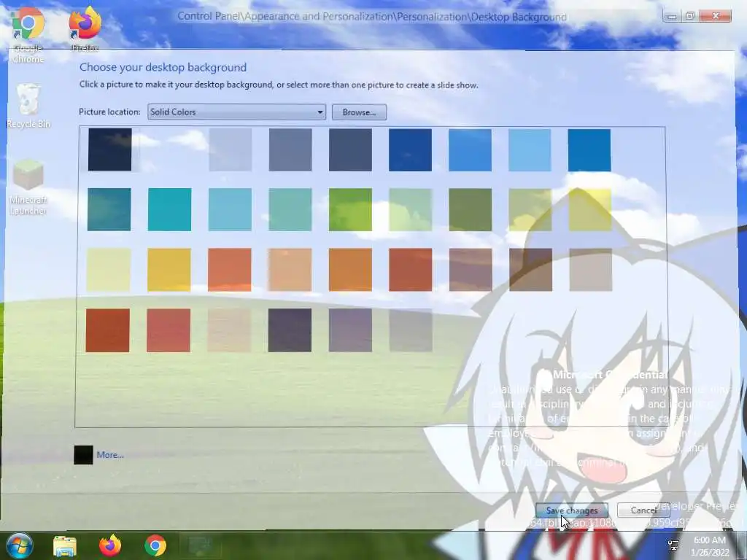Select the peach color swatch in third row
Screen dimensions: 747x560
pos(290,270)
